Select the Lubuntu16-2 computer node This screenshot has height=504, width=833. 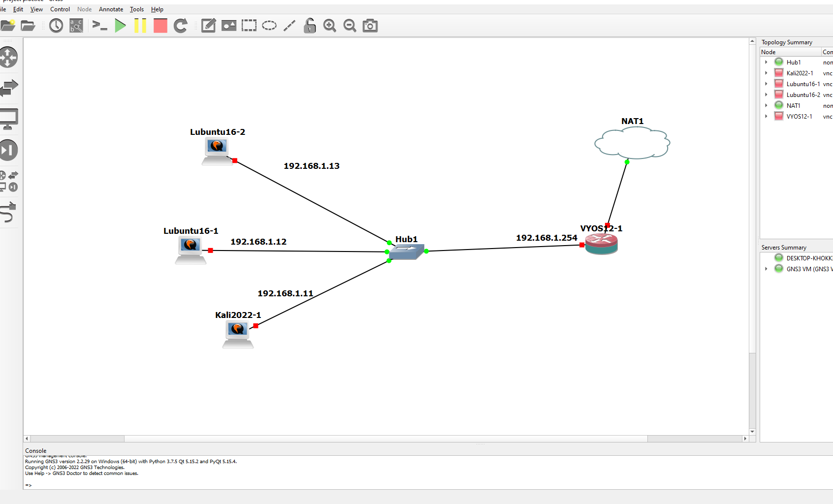tap(217, 151)
